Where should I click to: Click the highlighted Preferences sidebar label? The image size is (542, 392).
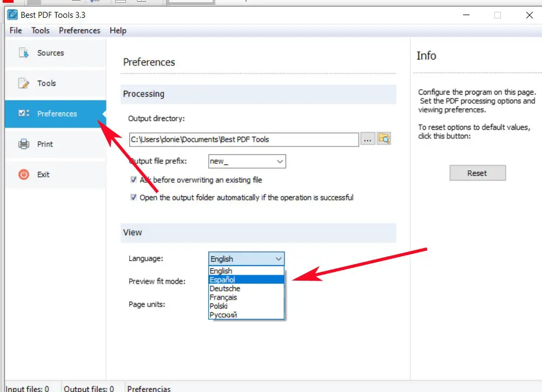(57, 114)
